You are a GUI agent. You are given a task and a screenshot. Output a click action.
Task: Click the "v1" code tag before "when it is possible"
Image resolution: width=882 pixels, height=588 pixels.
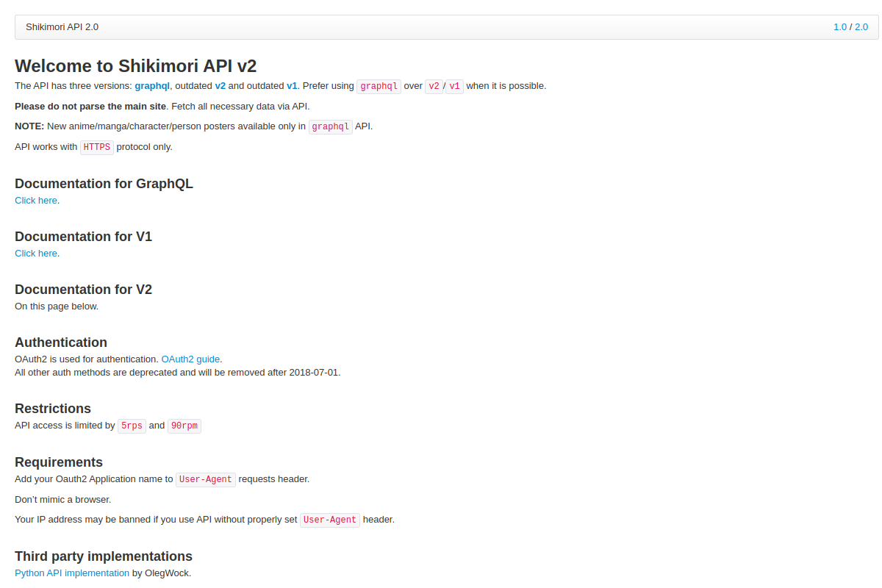tap(455, 86)
